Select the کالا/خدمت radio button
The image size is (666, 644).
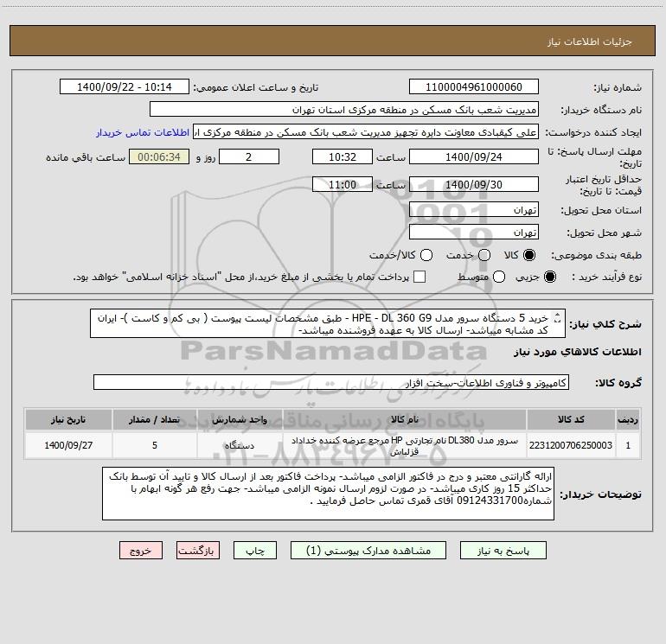426,255
